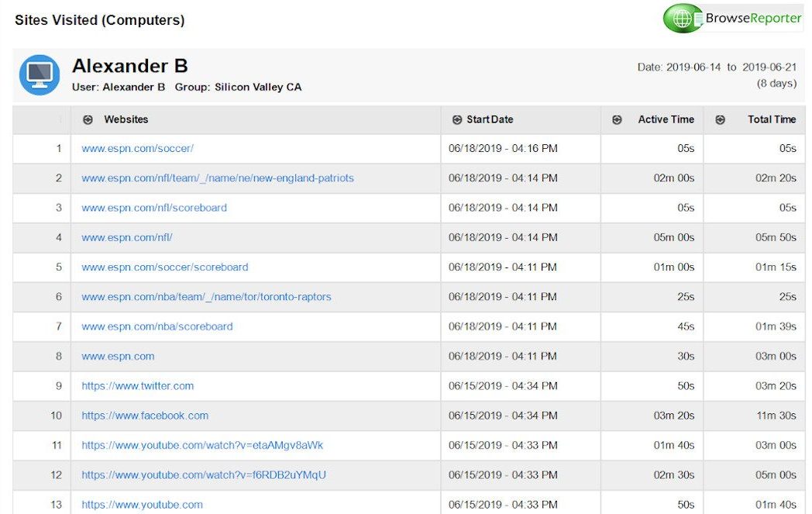Image resolution: width=812 pixels, height=514 pixels.
Task: Open the YouTube watch?v=f6RDB2uYMqU link
Action: tap(204, 474)
